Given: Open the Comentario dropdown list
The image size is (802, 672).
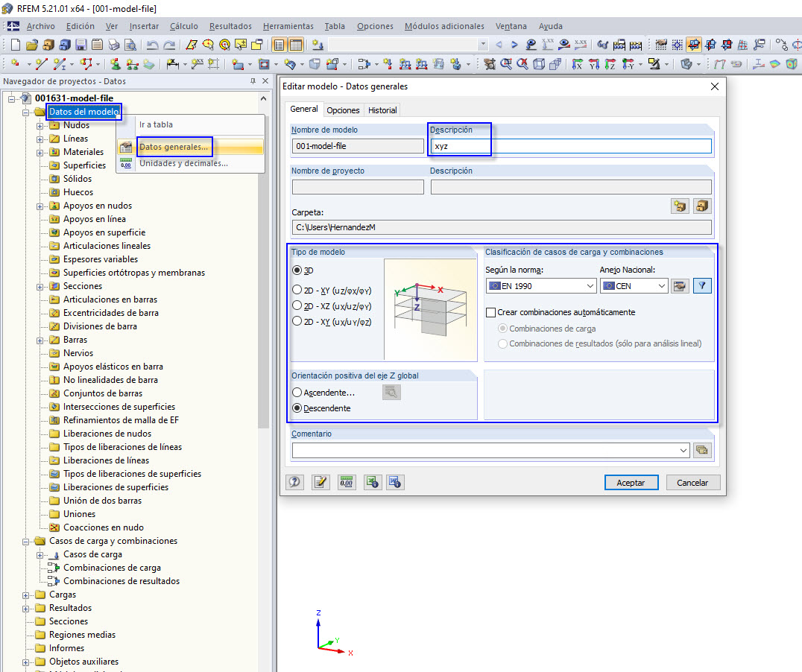Looking at the screenshot, I should click(x=683, y=451).
